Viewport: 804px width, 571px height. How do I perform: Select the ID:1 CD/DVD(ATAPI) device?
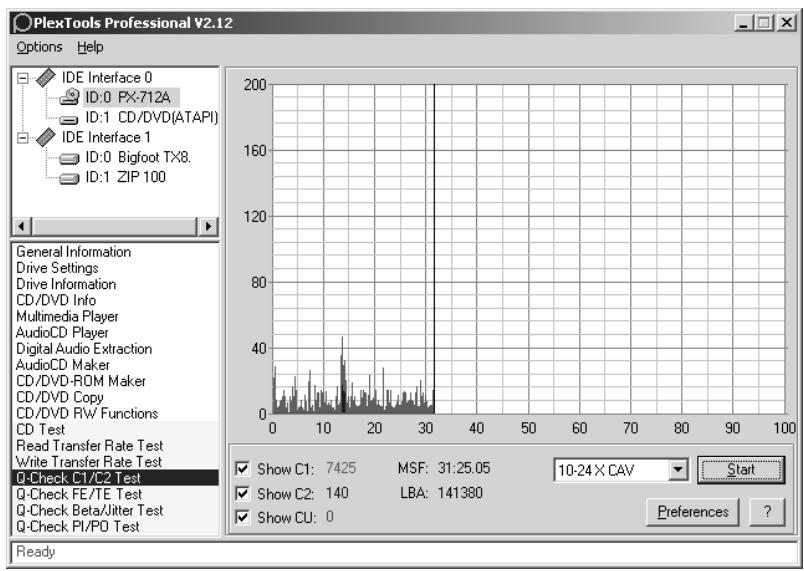[151, 118]
